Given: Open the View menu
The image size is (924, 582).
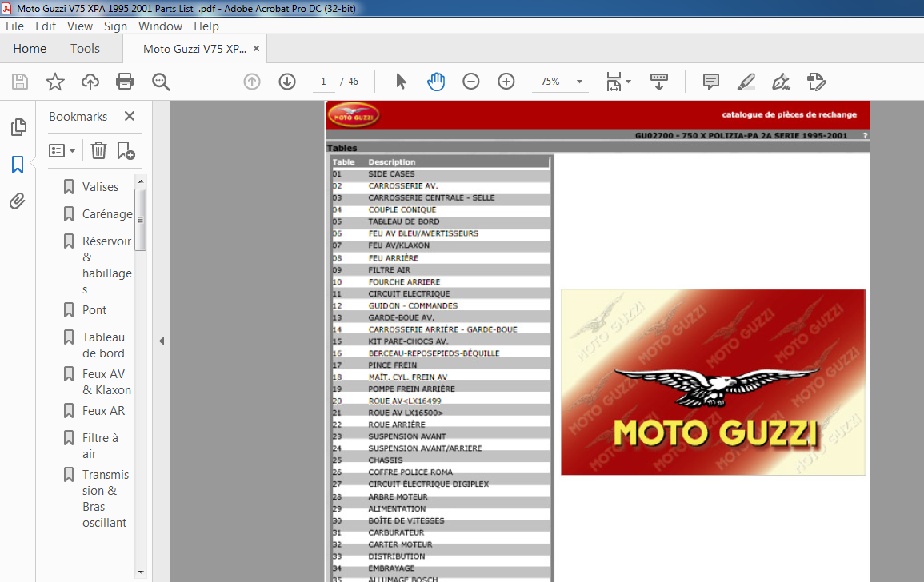Looking at the screenshot, I should click(x=79, y=26).
